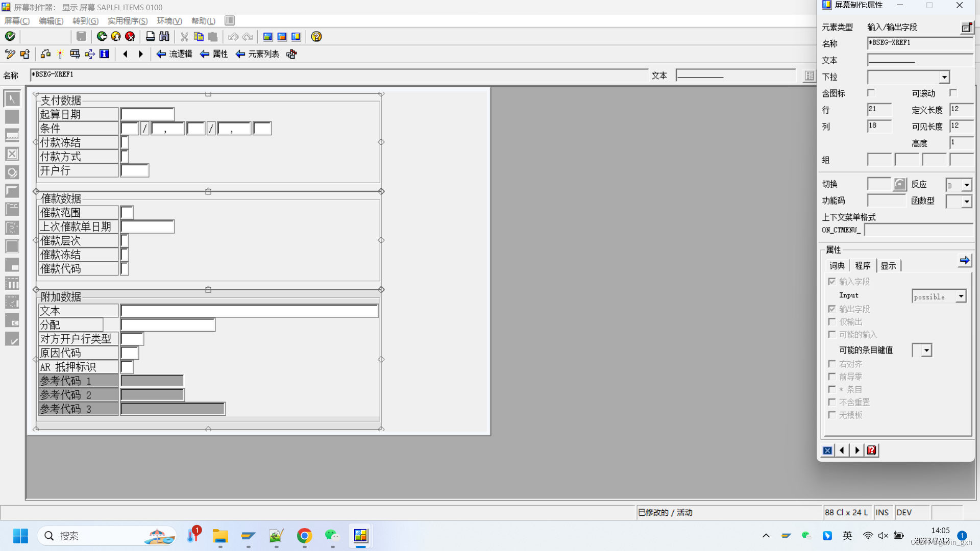
Task: Click the green Back arrow icon
Action: (102, 36)
